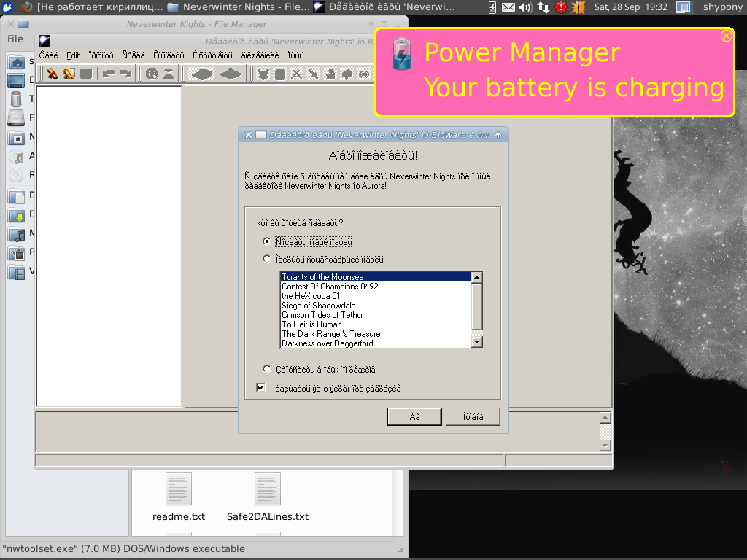This screenshot has height=560, width=747.
Task: Open the last toolset menu 'Ïîìîùü'
Action: (295, 55)
